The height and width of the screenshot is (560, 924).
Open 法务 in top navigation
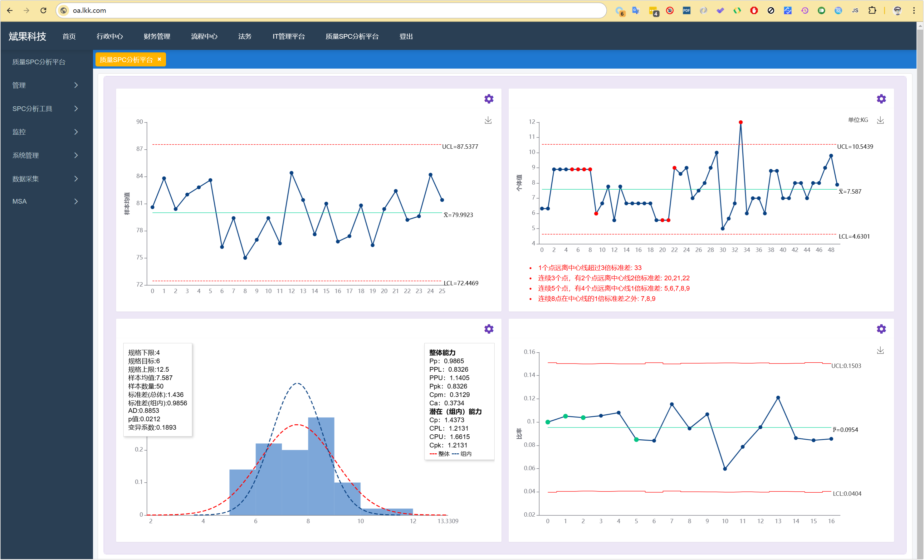(245, 36)
